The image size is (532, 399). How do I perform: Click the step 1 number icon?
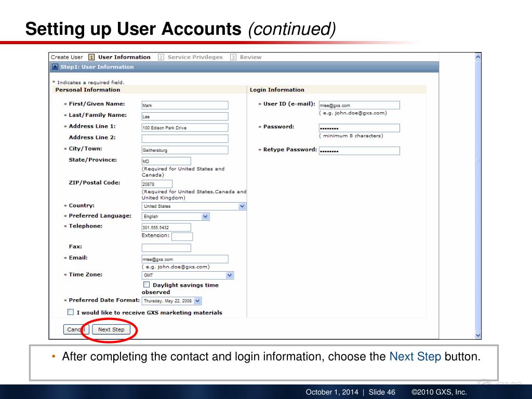click(91, 57)
